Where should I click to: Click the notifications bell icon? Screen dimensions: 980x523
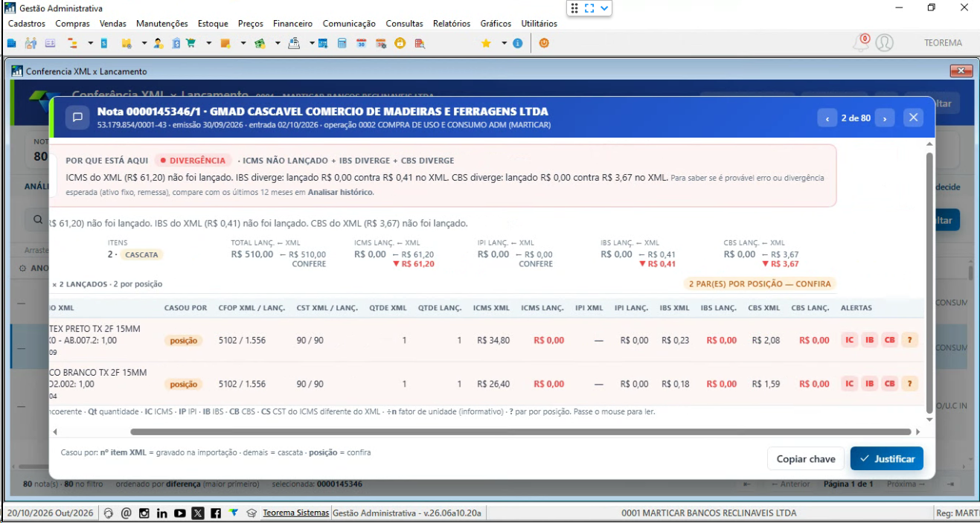[x=862, y=42]
